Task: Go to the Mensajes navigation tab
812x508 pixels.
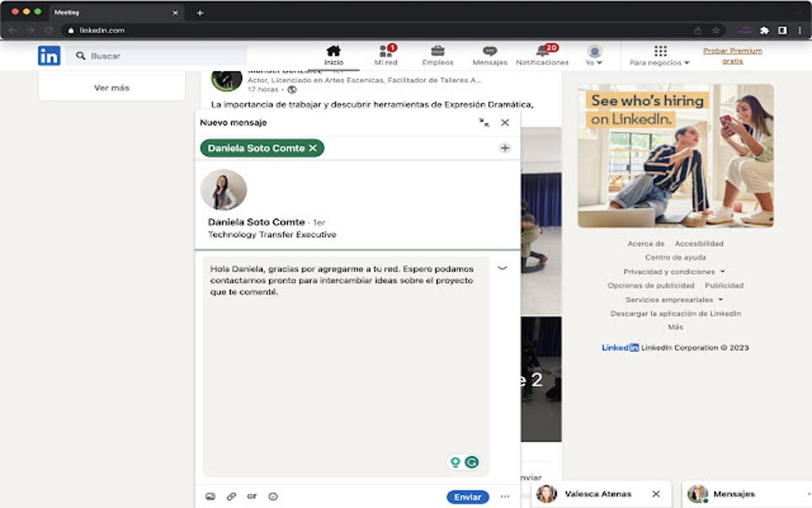Action: (490, 55)
